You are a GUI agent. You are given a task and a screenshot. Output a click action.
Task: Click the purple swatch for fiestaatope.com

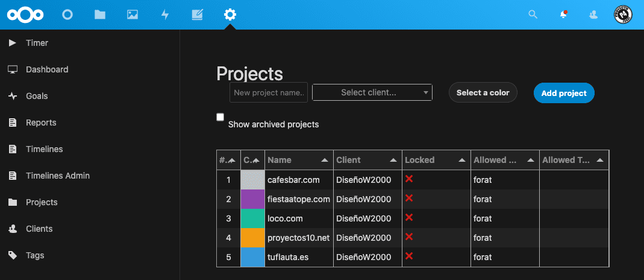pos(252,199)
